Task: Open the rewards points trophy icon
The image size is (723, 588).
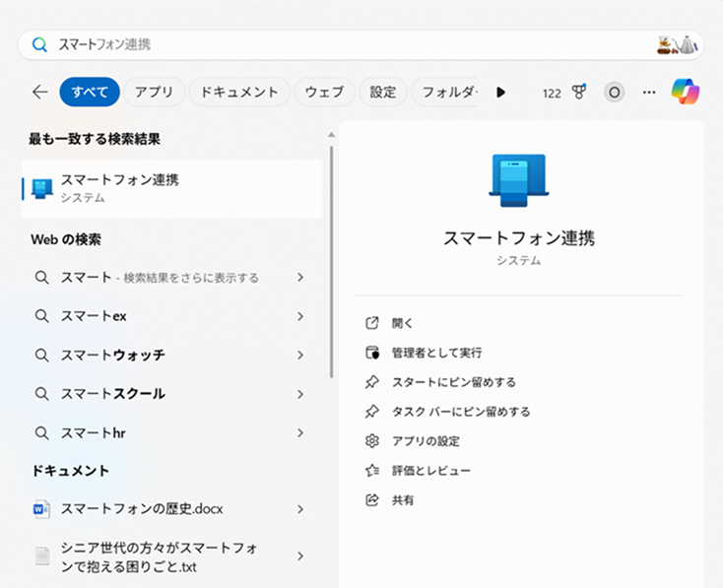Action: 579,93
